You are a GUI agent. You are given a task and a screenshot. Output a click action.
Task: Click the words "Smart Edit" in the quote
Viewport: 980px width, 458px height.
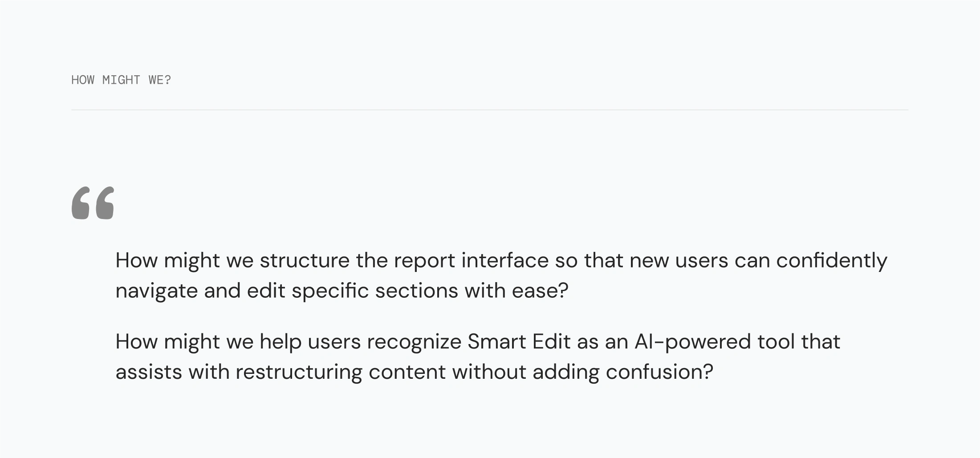519,342
